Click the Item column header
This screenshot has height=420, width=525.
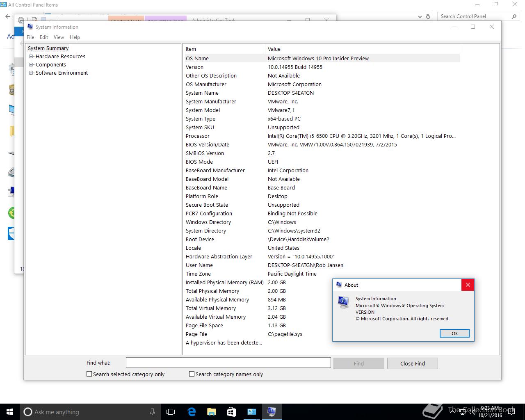coord(224,49)
